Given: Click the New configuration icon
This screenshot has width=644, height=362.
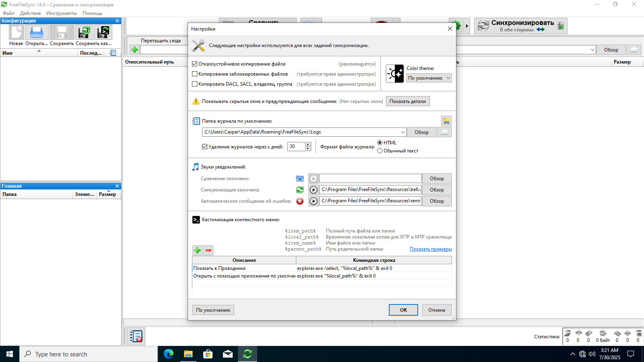Looking at the screenshot, I should (x=16, y=32).
